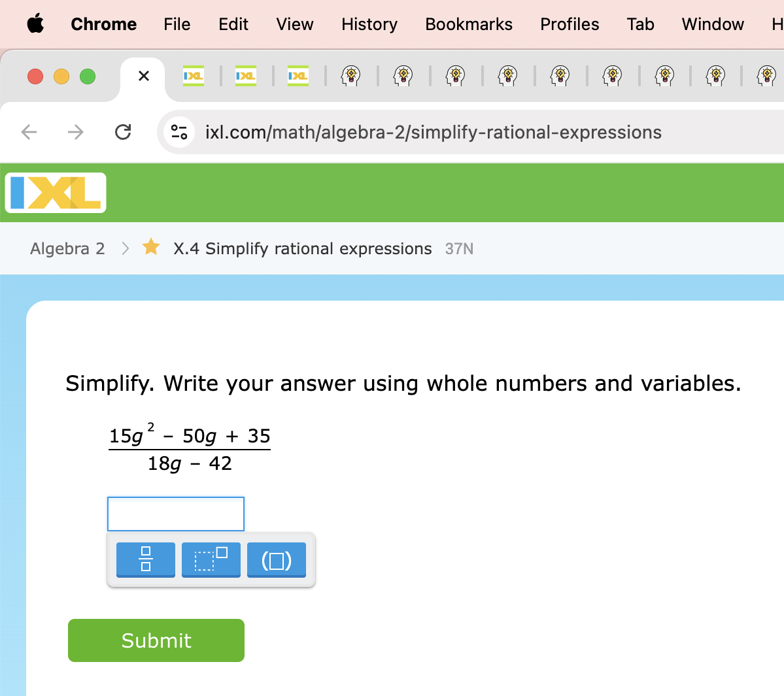The width and height of the screenshot is (784, 696).
Task: Click the IXL logo
Action: point(56,193)
